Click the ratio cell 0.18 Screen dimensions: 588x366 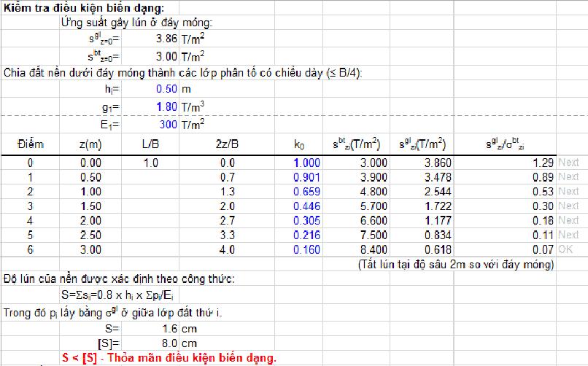tap(543, 221)
